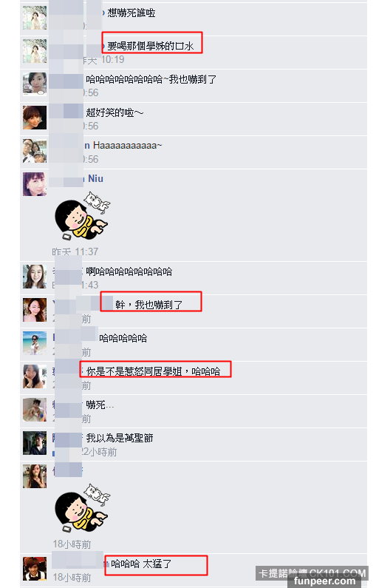Click avatar beside 我以為是萬聖節 comment
Viewport: 376px width, 588px height.
(x=35, y=443)
